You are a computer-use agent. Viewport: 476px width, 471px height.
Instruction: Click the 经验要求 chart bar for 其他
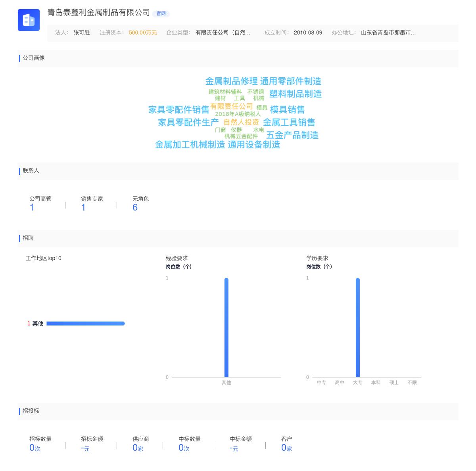[226, 327]
